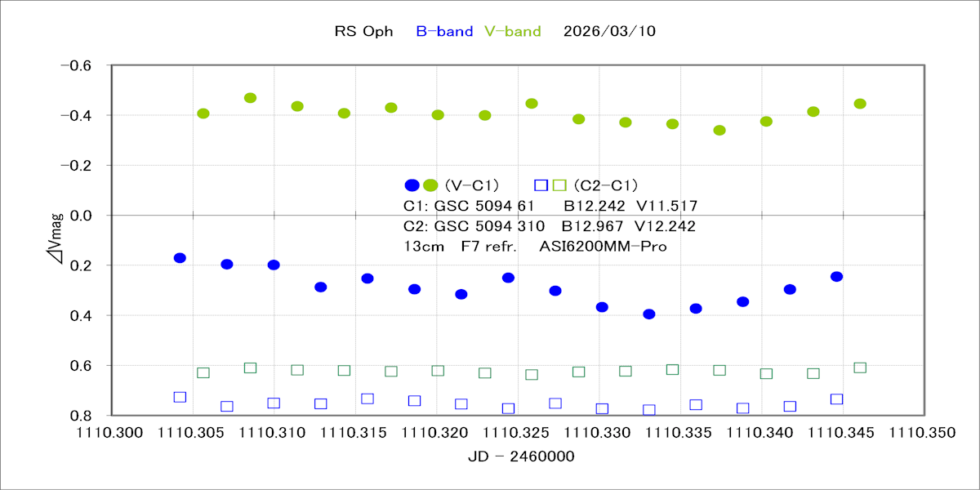Image resolution: width=980 pixels, height=490 pixels.
Task: Select the rightmost green V-band circle point
Action: (860, 104)
